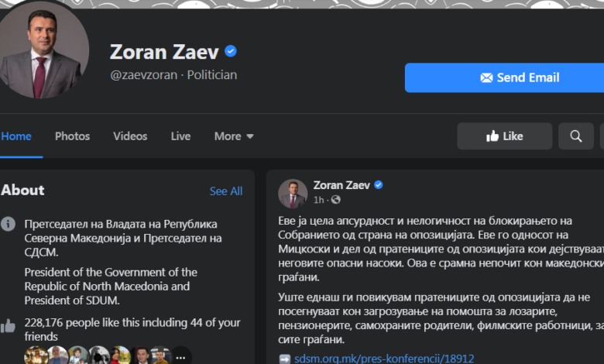Open Zoran Zaev's large profile picture
This screenshot has width=604, height=364.
(40, 50)
